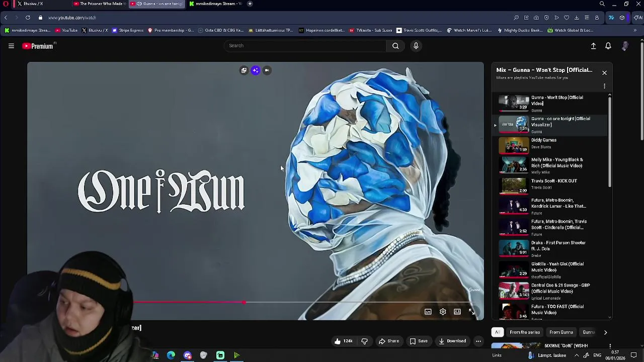644x362 pixels.
Task: Open the browser downloads icon
Action: pos(577,18)
